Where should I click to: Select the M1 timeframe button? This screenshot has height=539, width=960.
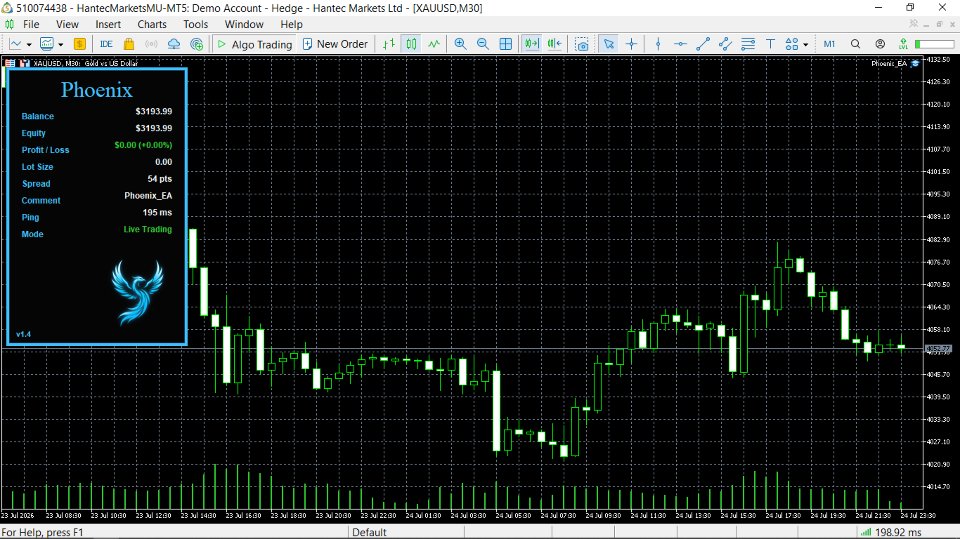coord(829,44)
